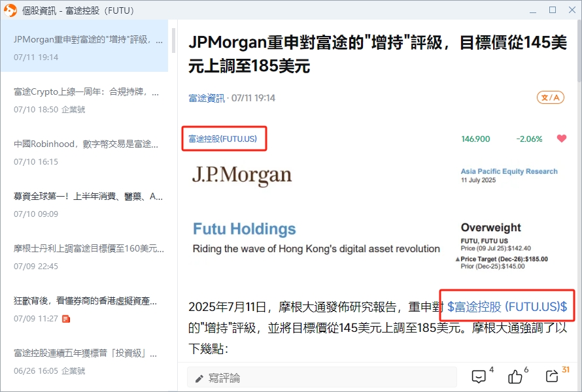The width and height of the screenshot is (582, 392).
Task: Select the JPMorgan重申對富途 news item
Action: click(84, 46)
